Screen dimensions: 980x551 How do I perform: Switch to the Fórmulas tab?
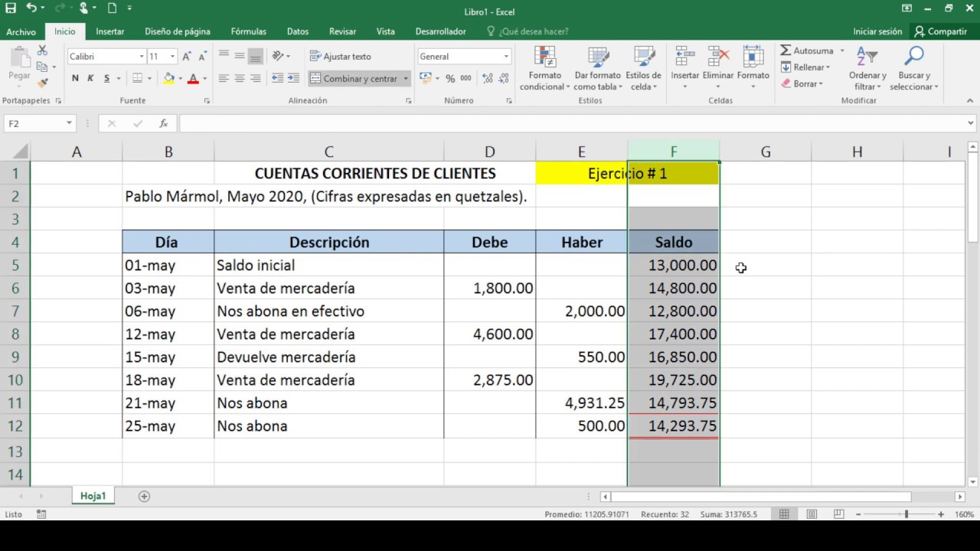pyautogui.click(x=249, y=32)
